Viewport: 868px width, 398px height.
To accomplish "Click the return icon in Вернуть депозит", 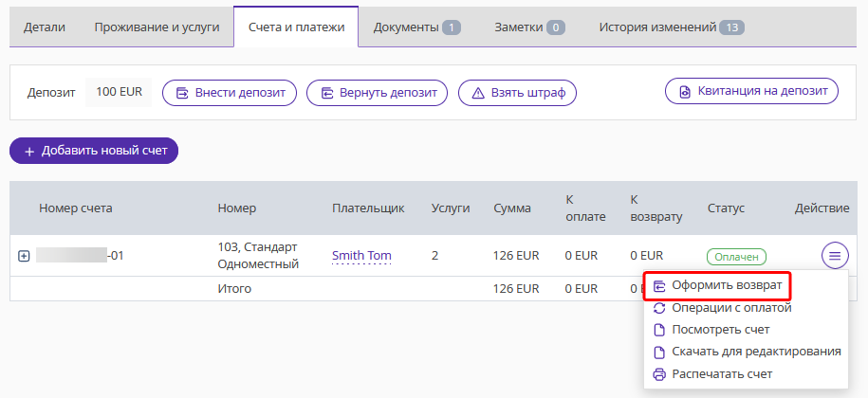I will [x=326, y=93].
